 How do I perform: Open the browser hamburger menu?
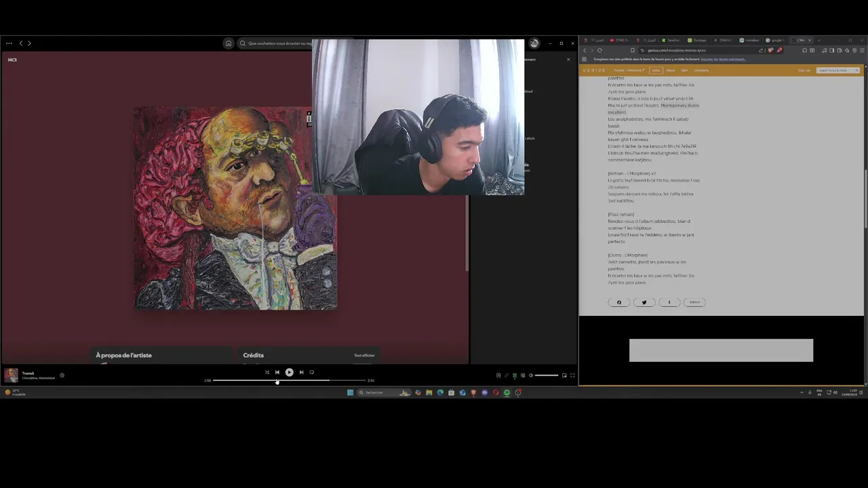862,50
